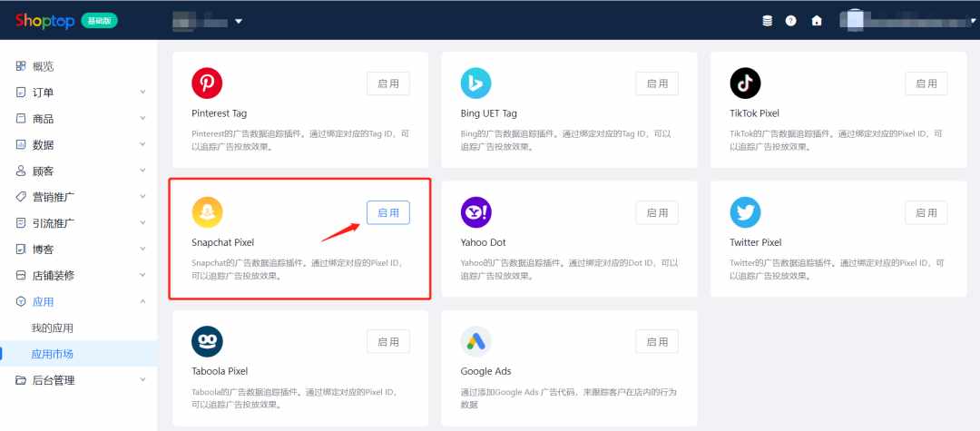
Task: Enable the Google Ads plugin
Action: [x=657, y=342]
